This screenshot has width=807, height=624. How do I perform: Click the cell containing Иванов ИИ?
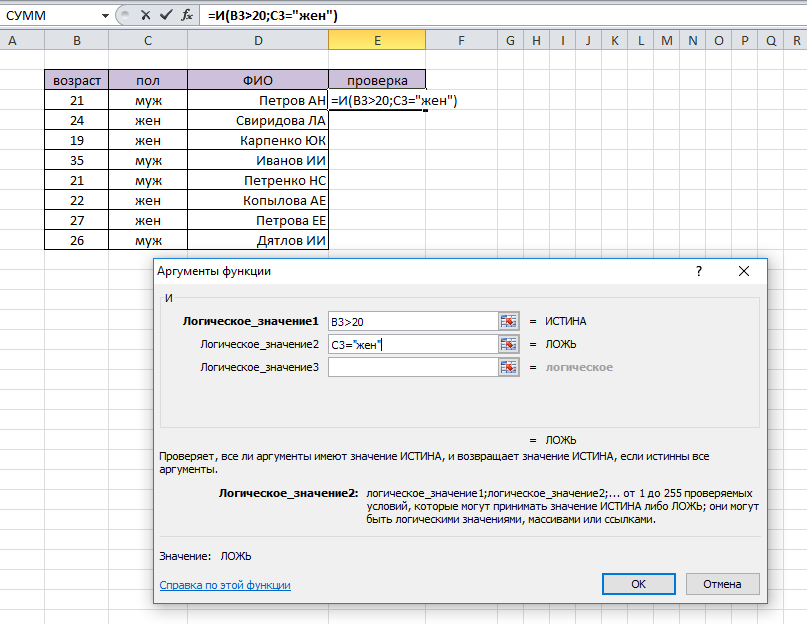(x=258, y=160)
